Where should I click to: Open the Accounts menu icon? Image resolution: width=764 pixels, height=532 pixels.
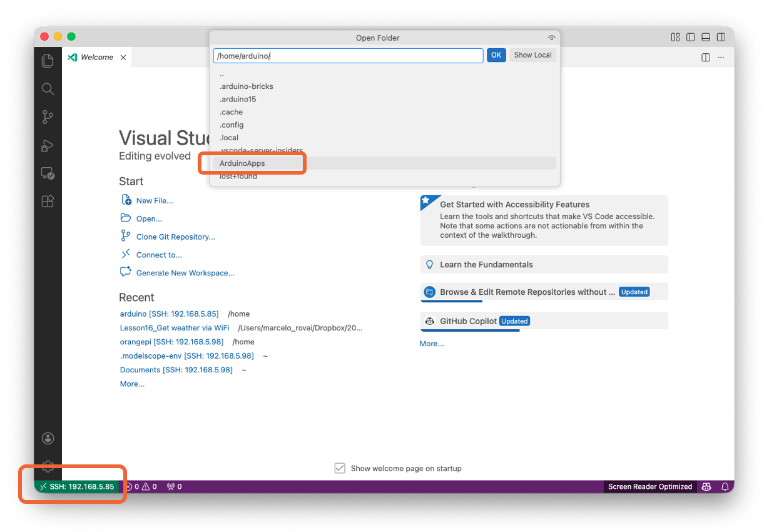48,438
